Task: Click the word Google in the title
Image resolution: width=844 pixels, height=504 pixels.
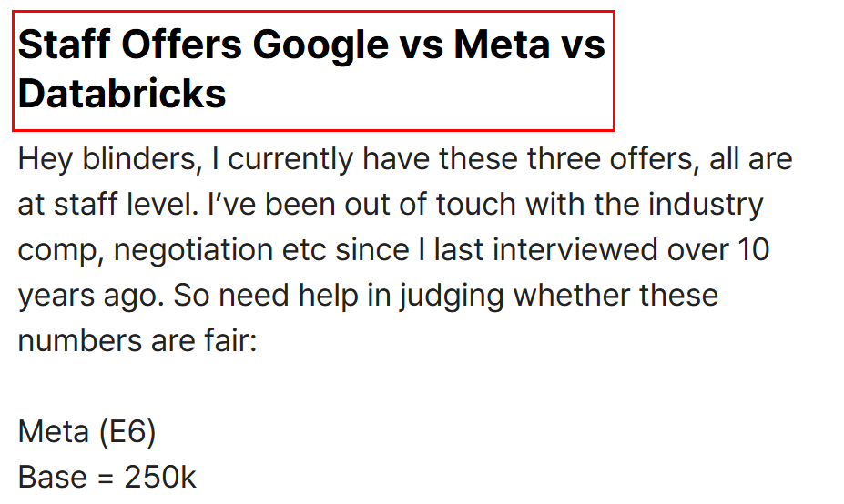Action: [320, 46]
